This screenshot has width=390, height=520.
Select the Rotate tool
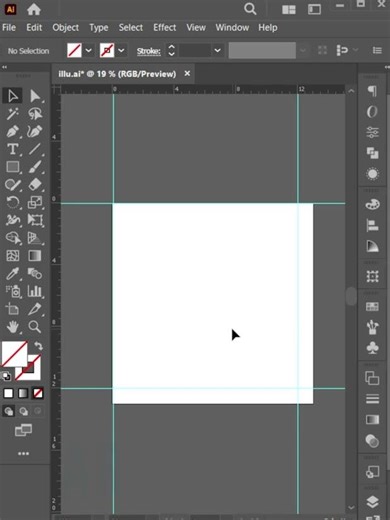[x=13, y=202]
